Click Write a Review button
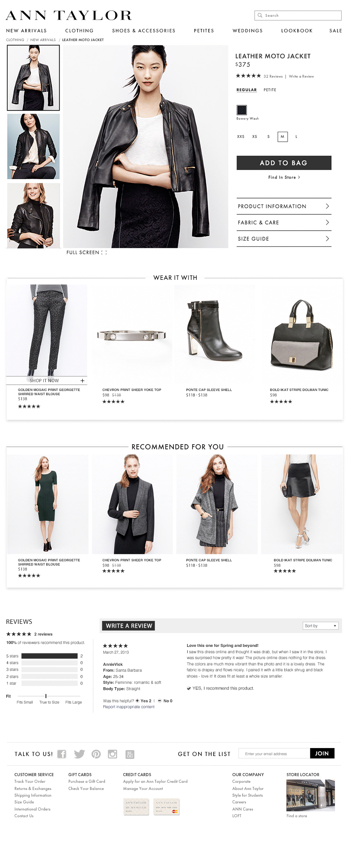Image resolution: width=348 pixels, height=868 pixels. pos(128,626)
